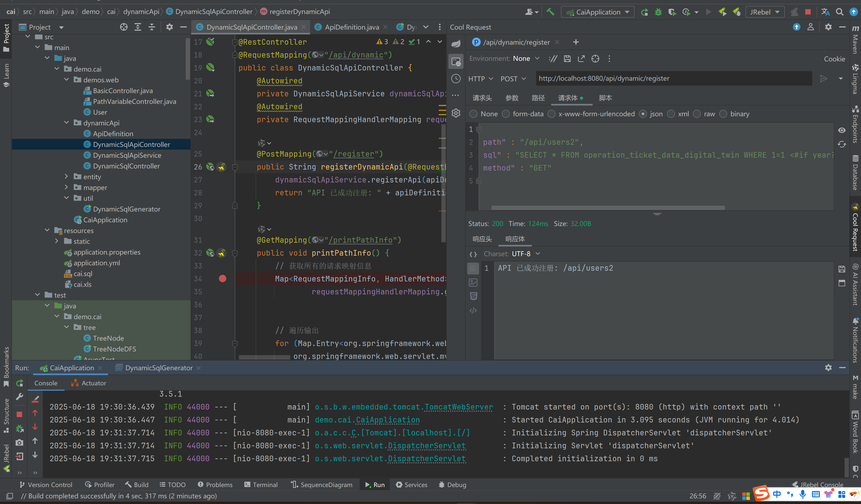This screenshot has height=504, width=861.
Task: Select the form-data radio option
Action: 506,114
